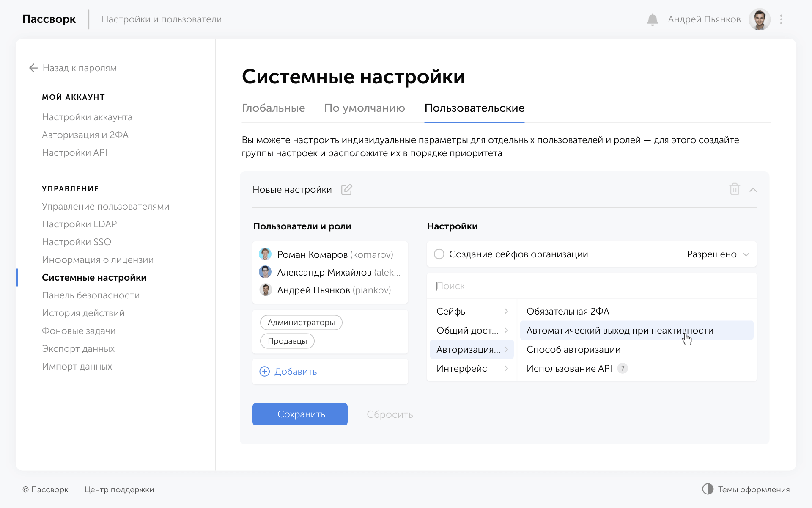Screen dimensions: 812x508
Task: Open «История действий»
Action: click(83, 313)
